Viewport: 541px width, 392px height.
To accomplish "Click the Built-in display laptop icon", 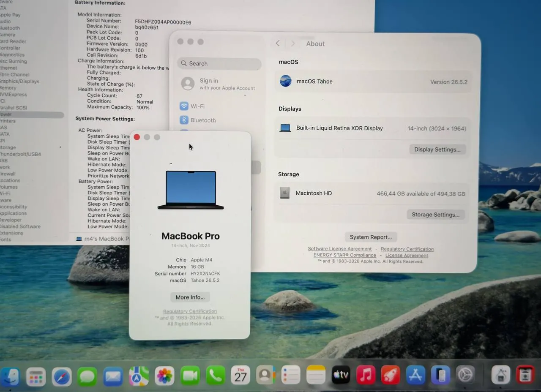I will click(285, 128).
